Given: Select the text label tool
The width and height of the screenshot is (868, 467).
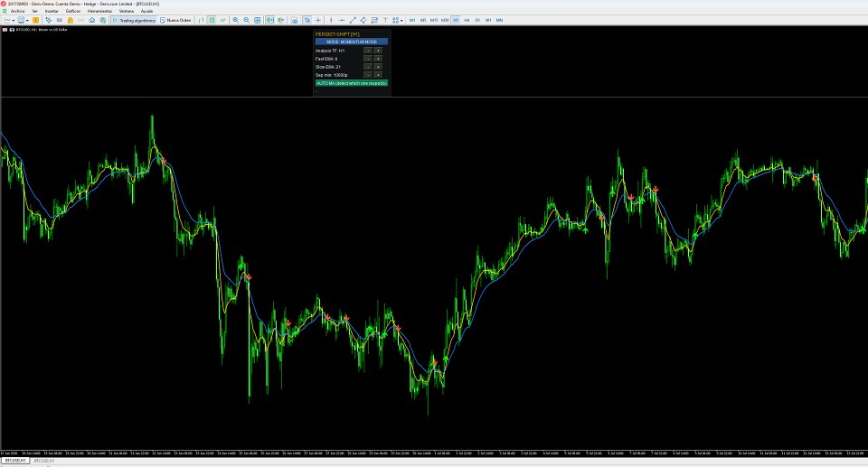Looking at the screenshot, I should pos(385,20).
